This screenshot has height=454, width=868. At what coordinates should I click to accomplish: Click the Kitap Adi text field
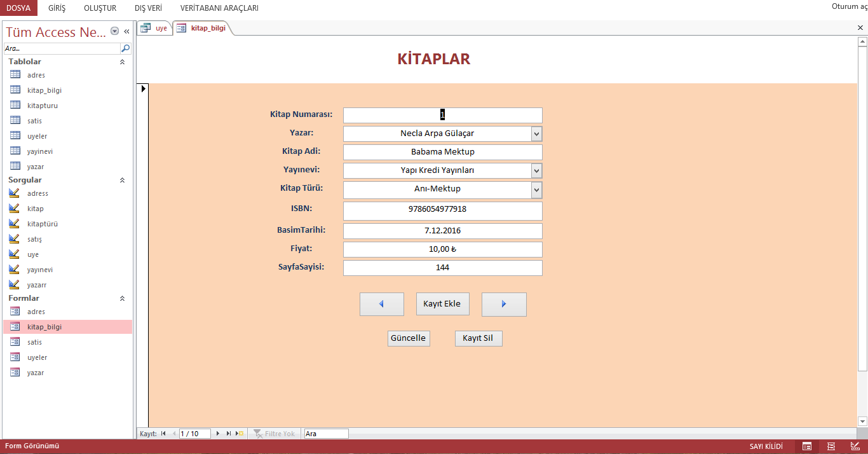(x=442, y=152)
